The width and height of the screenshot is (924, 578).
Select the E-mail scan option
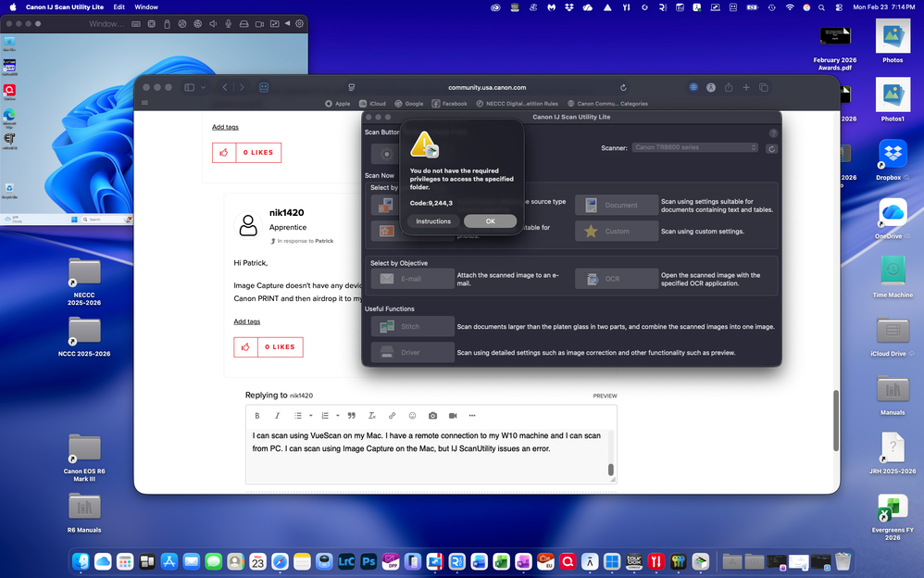click(413, 279)
